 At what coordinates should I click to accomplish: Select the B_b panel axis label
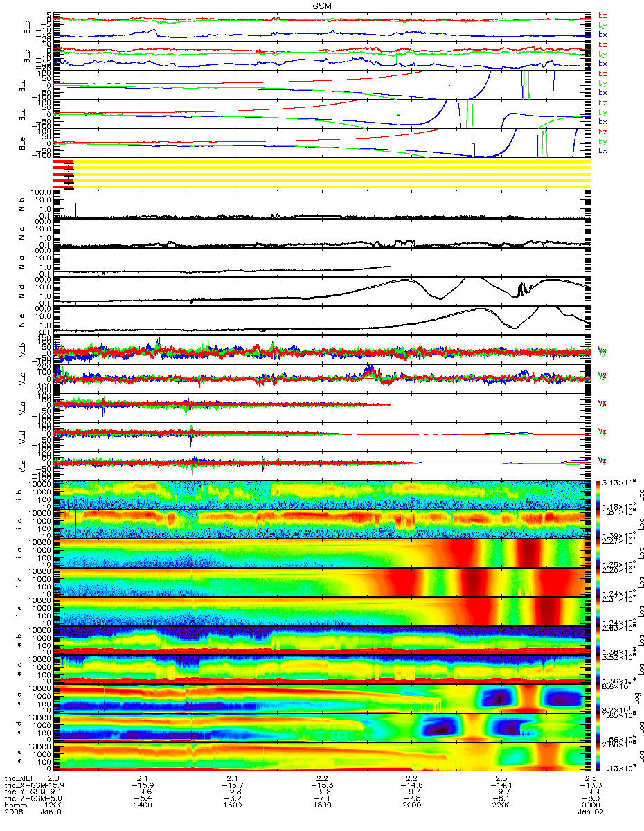[x=28, y=27]
